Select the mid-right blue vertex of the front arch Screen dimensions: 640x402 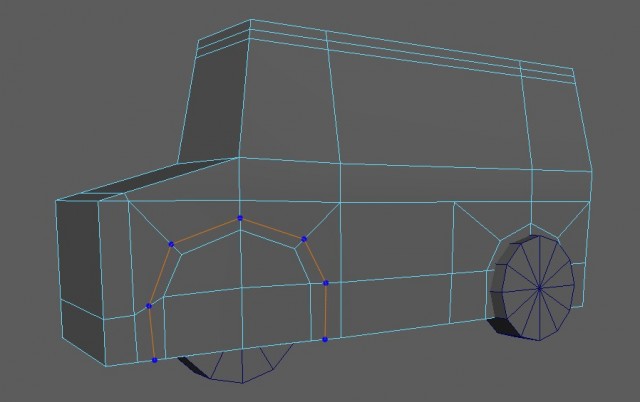coord(326,283)
